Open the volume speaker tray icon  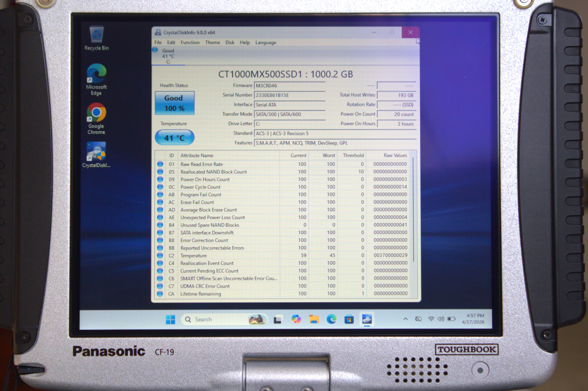(441, 319)
